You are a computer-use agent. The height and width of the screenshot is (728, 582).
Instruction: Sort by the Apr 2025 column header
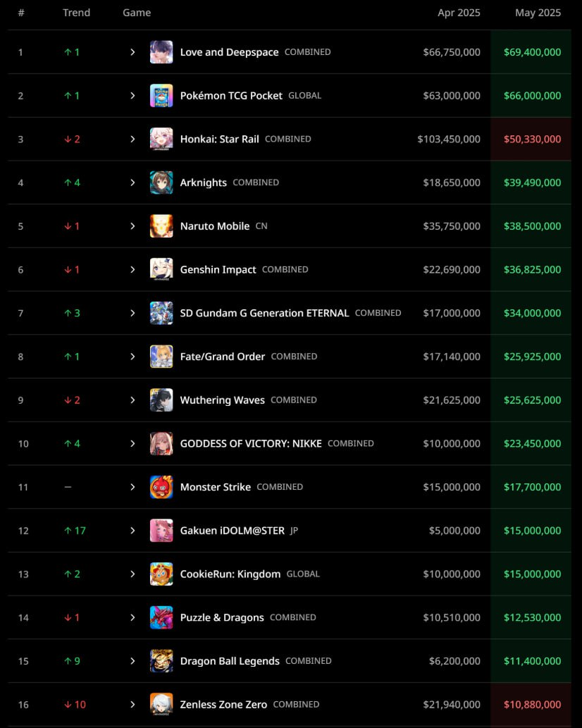coord(459,13)
